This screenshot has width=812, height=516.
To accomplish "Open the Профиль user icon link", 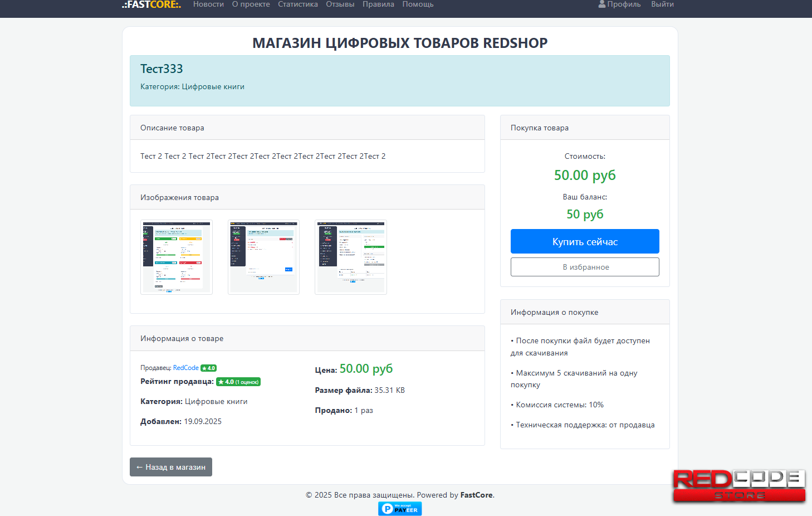I will click(x=619, y=4).
